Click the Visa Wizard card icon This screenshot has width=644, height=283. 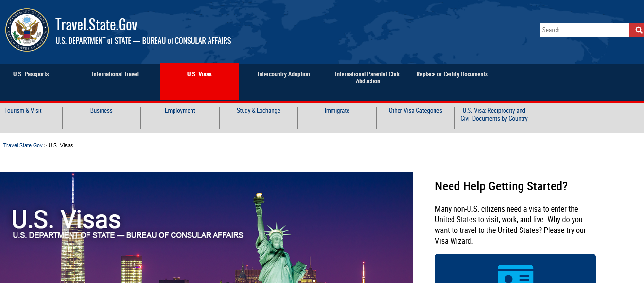[x=515, y=274]
